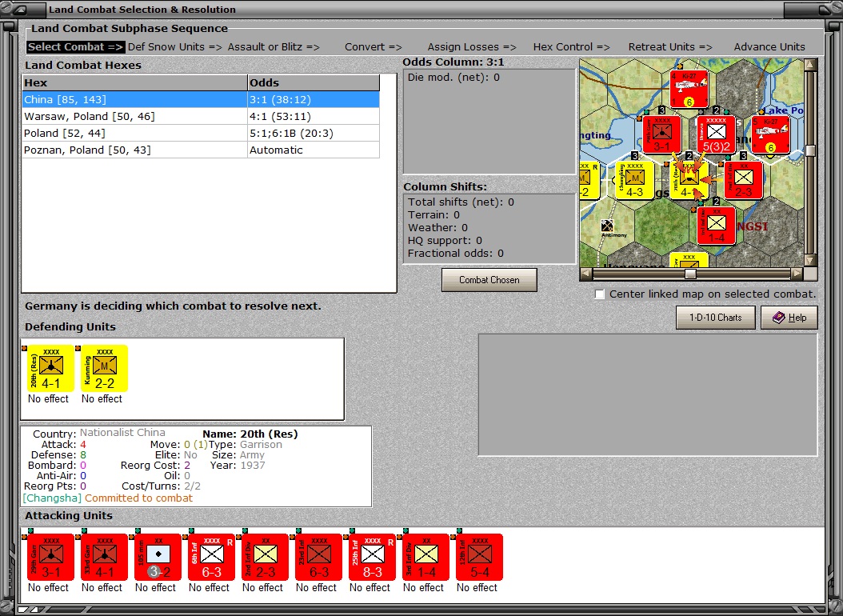843x616 pixels.
Task: Click the map horizontal scrollbar thumb
Action: tap(690, 274)
